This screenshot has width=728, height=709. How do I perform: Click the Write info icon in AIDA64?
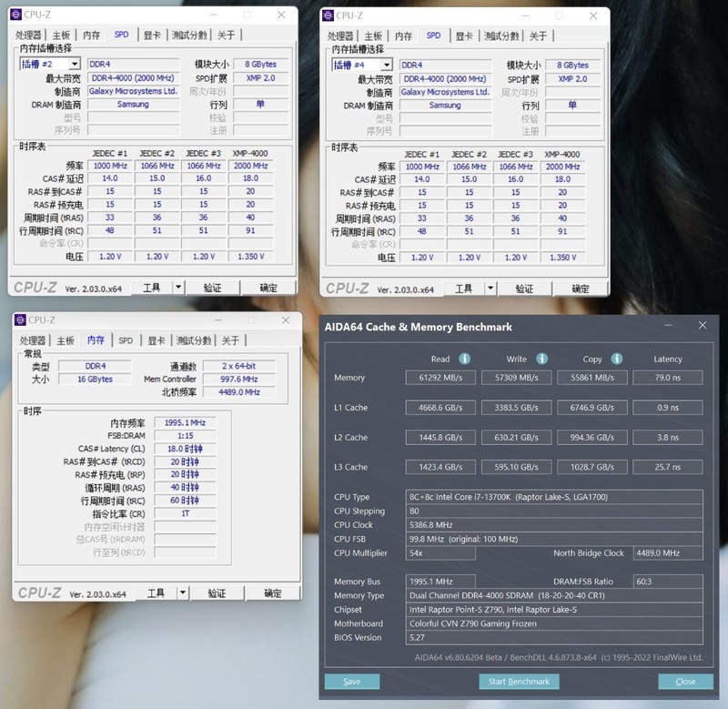pyautogui.click(x=542, y=359)
